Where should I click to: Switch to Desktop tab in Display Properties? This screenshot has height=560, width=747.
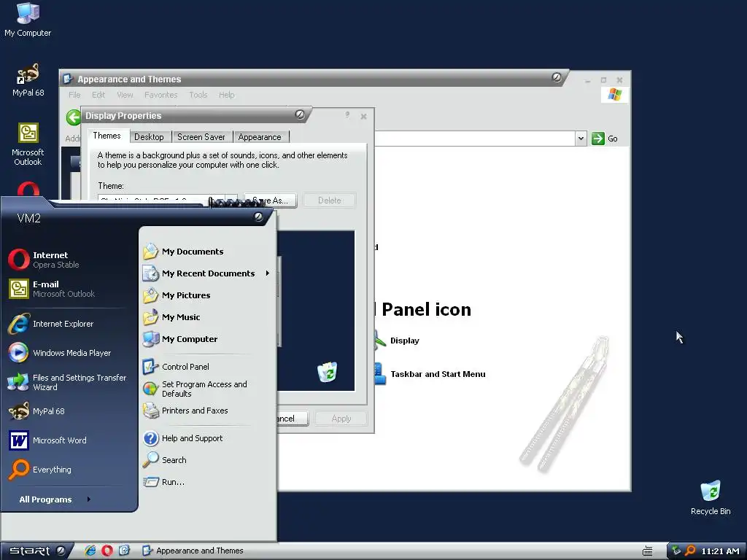[x=149, y=137]
